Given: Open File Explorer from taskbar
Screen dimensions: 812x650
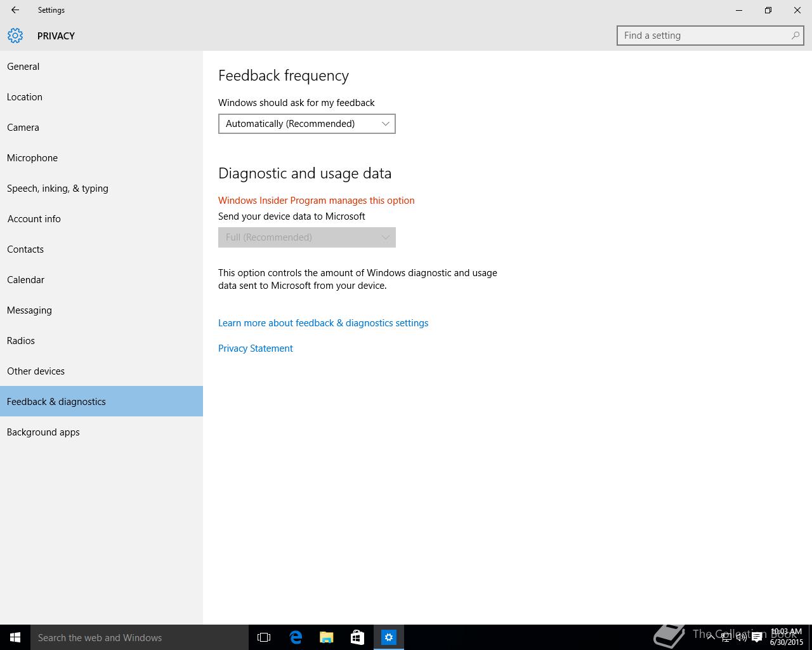Looking at the screenshot, I should (327, 637).
